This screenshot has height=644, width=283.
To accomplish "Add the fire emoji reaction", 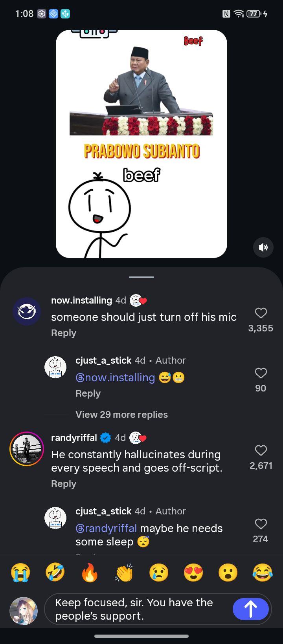I will pos(90,573).
